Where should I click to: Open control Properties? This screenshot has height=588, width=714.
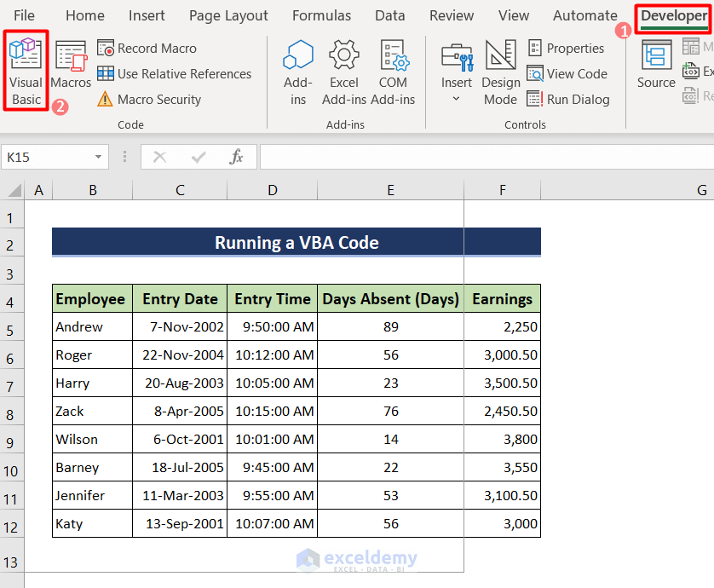click(566, 49)
